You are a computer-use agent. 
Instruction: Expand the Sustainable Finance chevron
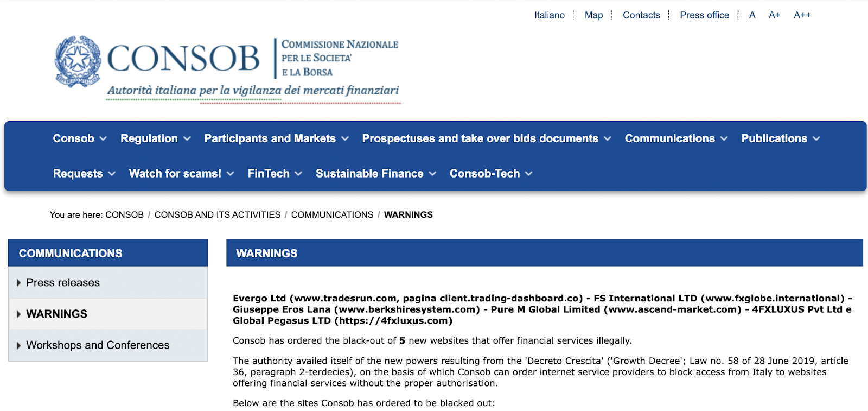click(x=432, y=174)
